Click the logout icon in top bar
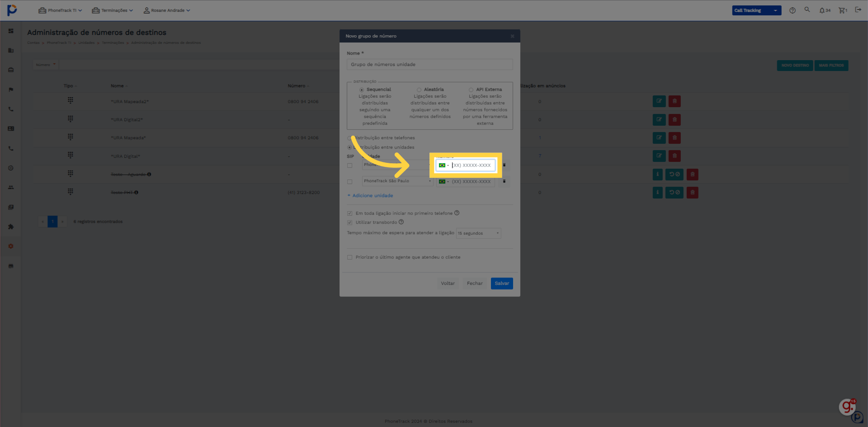Screen dimensions: 868x427 click(858, 10)
